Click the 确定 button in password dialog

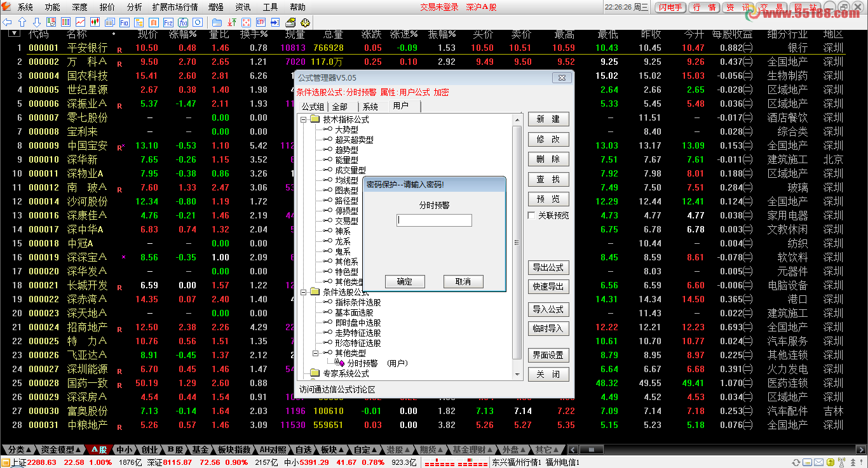pyautogui.click(x=405, y=281)
